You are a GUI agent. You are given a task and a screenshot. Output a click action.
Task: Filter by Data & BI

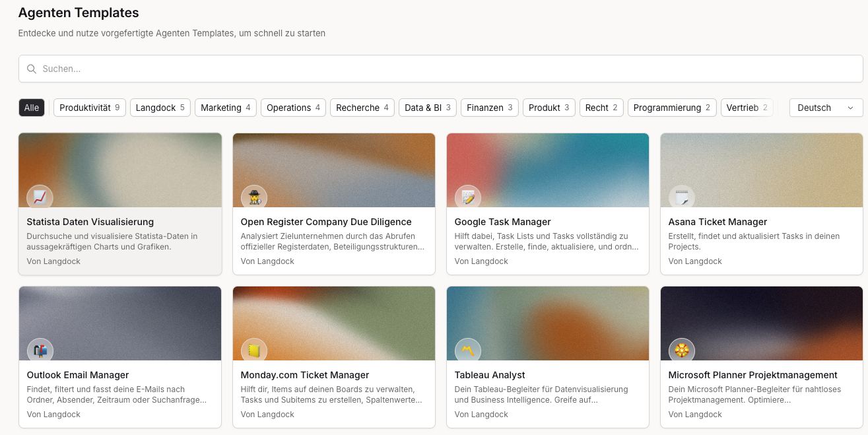click(428, 108)
